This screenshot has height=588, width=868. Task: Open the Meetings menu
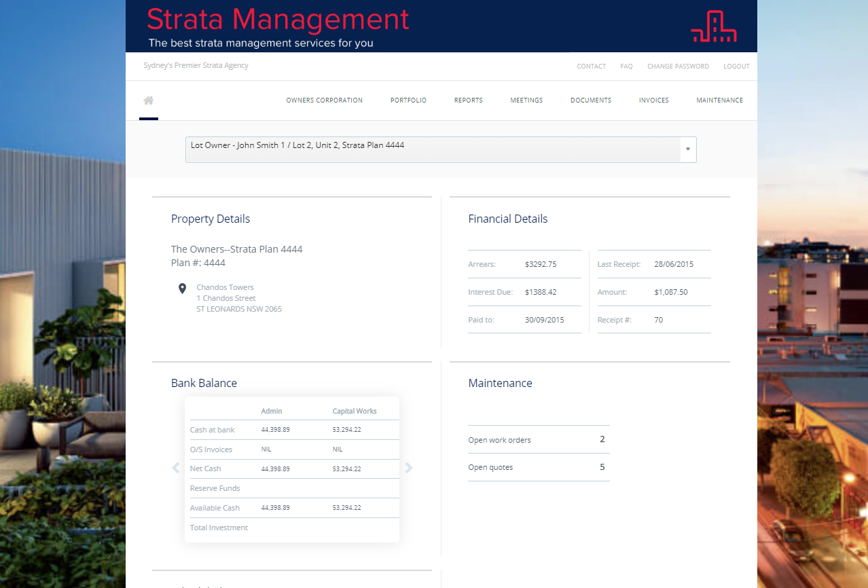[526, 100]
